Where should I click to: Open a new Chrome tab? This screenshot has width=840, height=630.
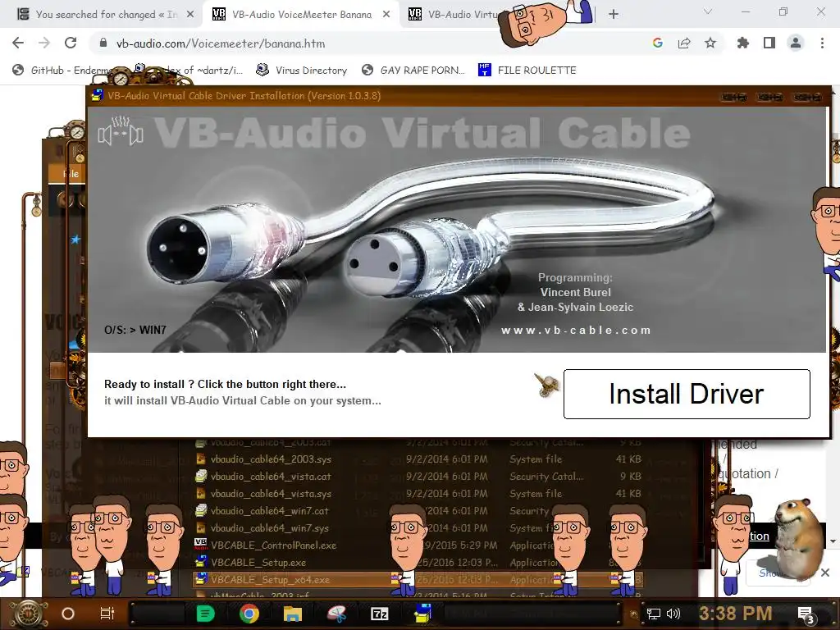pos(614,15)
